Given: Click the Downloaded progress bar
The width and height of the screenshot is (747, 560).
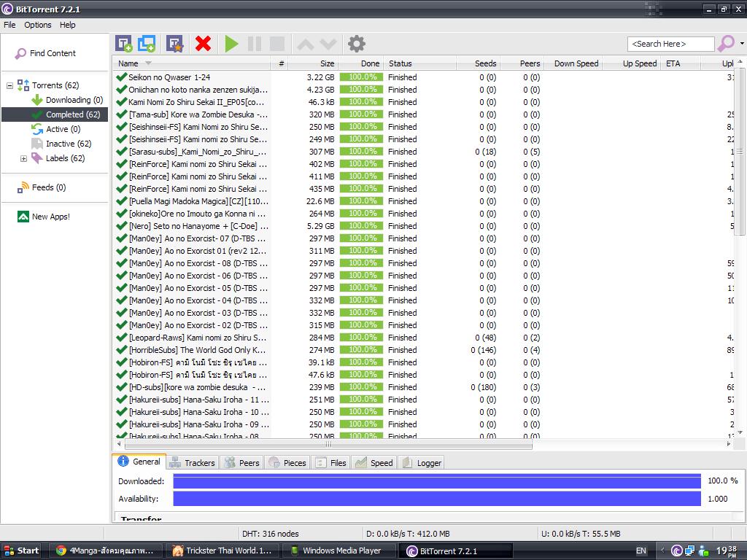Looking at the screenshot, I should point(437,481).
